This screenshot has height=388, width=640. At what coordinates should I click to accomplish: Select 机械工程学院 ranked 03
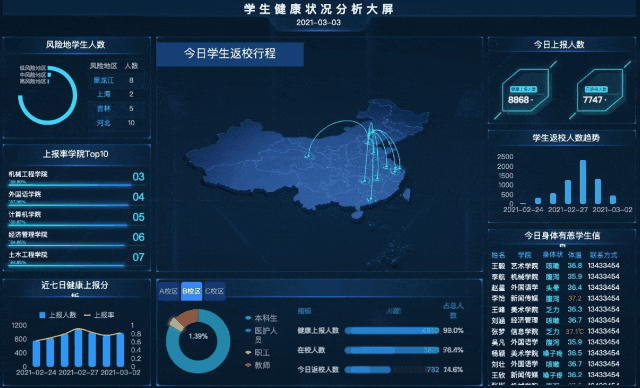pos(76,177)
